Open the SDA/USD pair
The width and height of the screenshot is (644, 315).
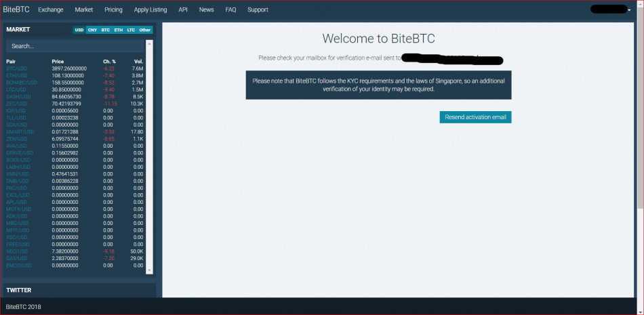(x=16, y=125)
